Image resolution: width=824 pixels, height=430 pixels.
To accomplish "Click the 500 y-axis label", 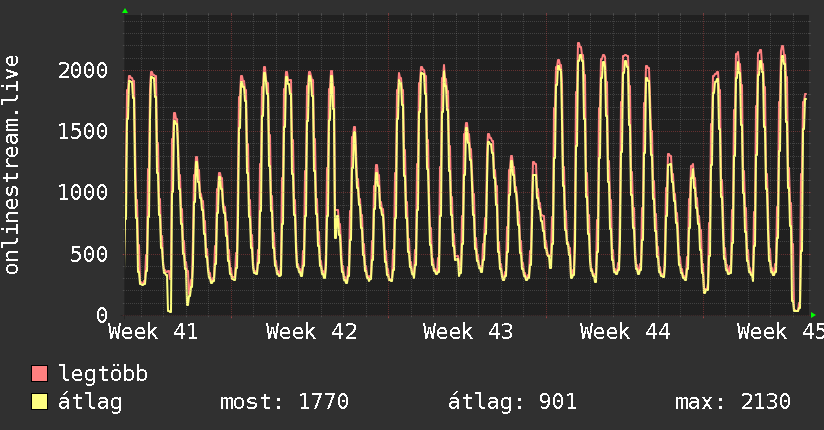I will [x=89, y=254].
